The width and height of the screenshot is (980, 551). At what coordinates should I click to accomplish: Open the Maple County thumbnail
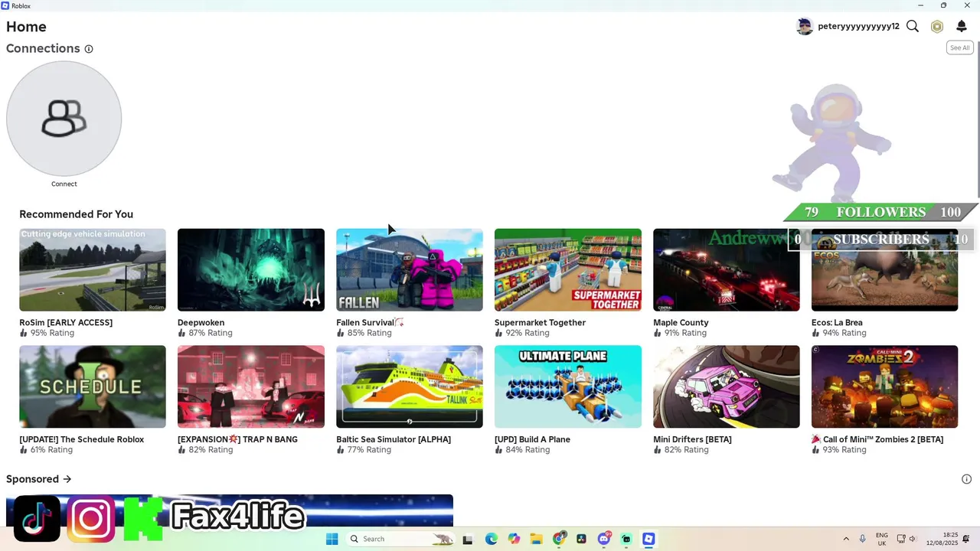(x=727, y=269)
